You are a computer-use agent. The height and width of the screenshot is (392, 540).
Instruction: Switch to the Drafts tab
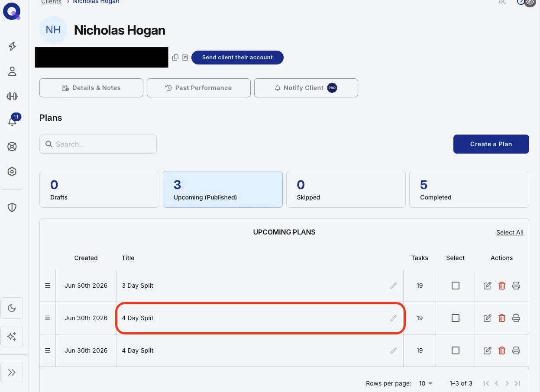point(99,190)
